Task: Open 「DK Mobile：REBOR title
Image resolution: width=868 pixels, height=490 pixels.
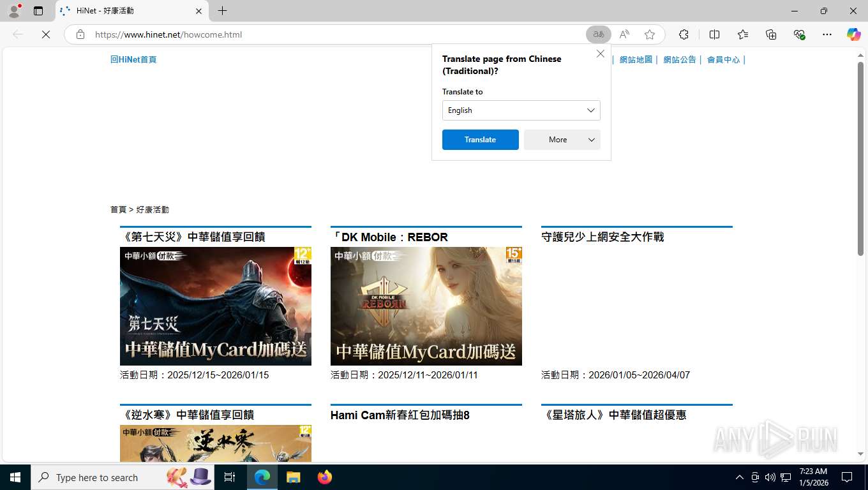Action: (389, 237)
